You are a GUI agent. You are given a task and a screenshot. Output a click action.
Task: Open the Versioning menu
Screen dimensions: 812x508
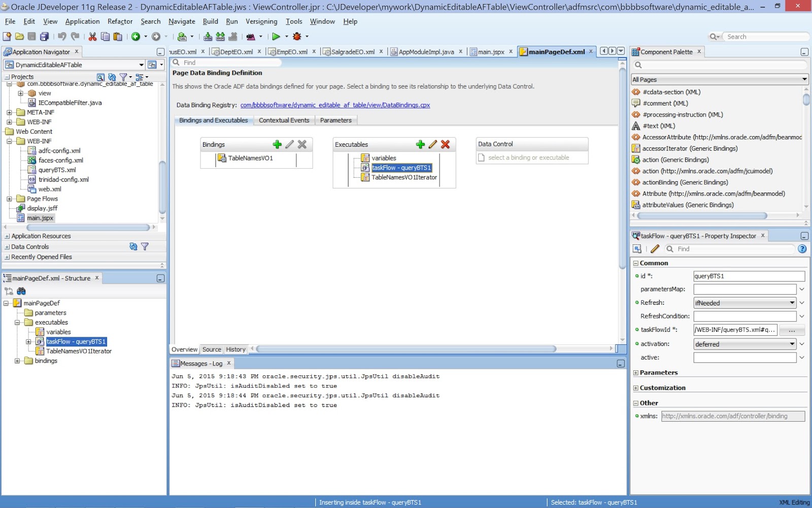tap(261, 21)
